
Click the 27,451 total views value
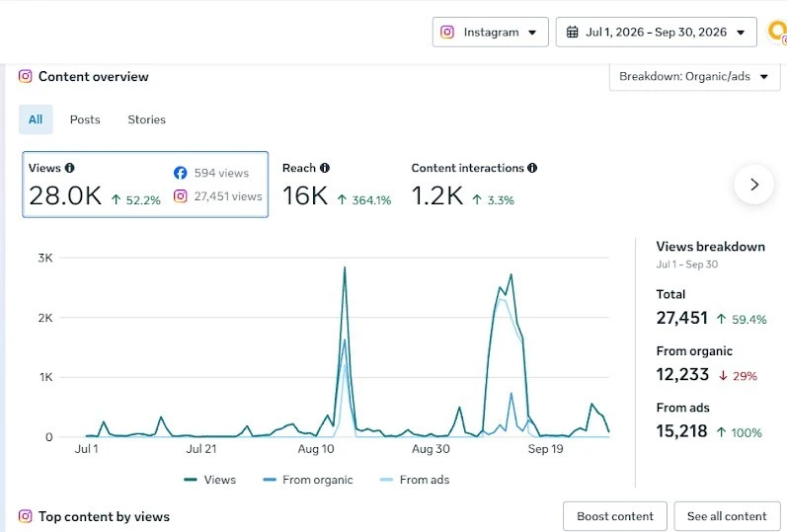coord(682,318)
